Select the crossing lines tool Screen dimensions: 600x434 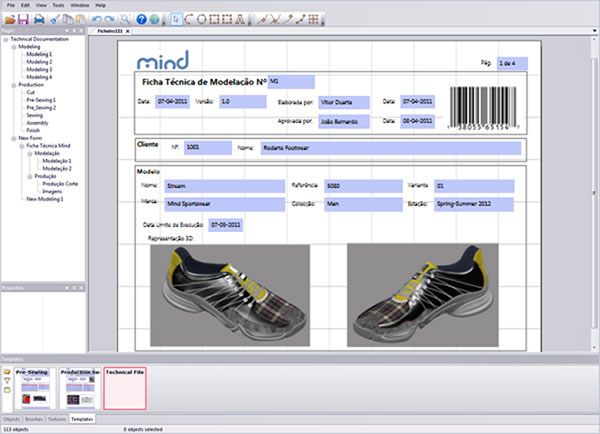click(275, 19)
